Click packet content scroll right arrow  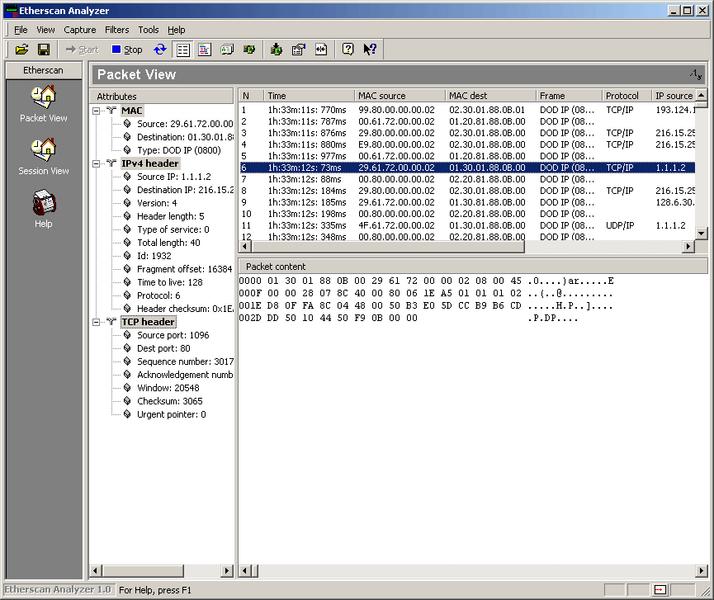pyautogui.click(x=701, y=570)
